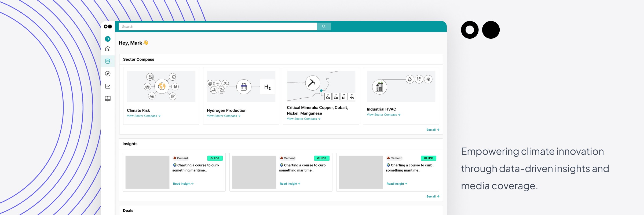
Task: Click the Insights section heading
Action: 130,144
